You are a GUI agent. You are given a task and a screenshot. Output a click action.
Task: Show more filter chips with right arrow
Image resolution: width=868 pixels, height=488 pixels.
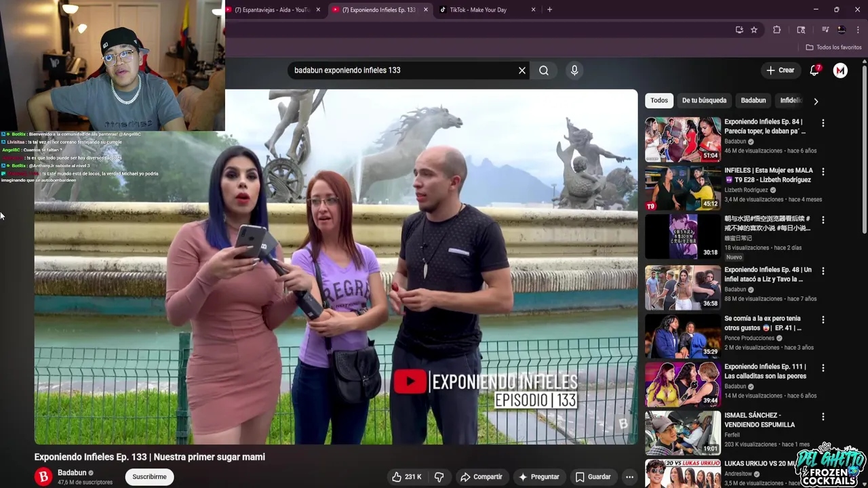pyautogui.click(x=816, y=101)
